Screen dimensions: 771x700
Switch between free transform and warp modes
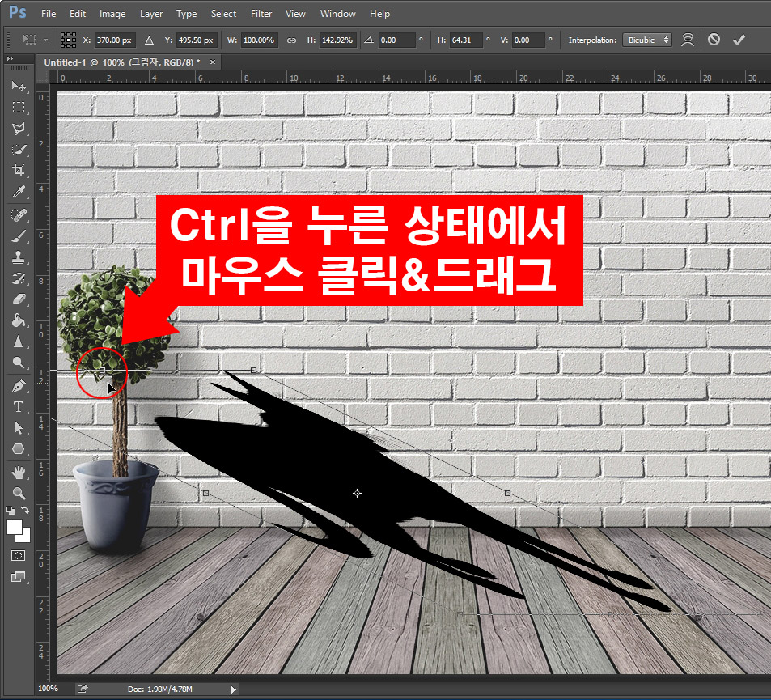pyautogui.click(x=687, y=39)
